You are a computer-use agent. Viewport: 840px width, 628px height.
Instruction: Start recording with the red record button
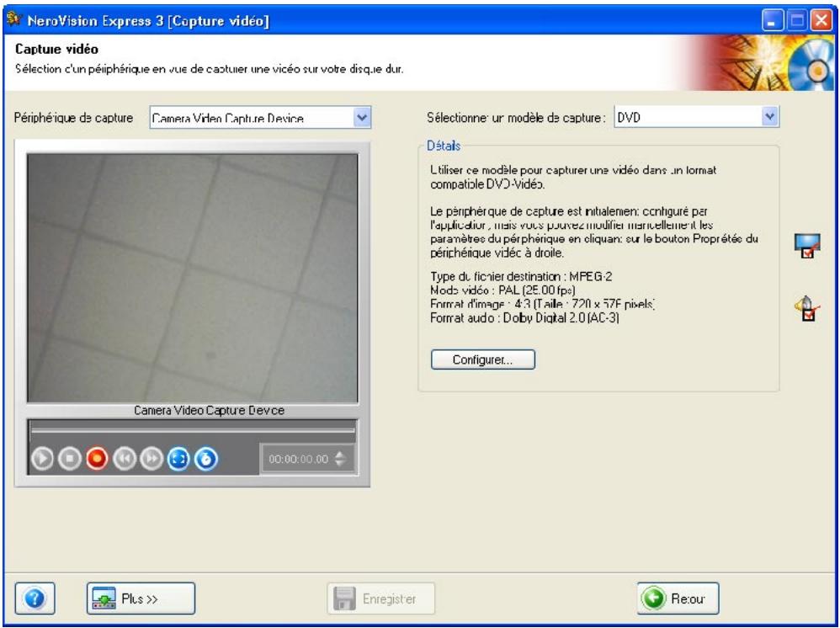pos(97,459)
